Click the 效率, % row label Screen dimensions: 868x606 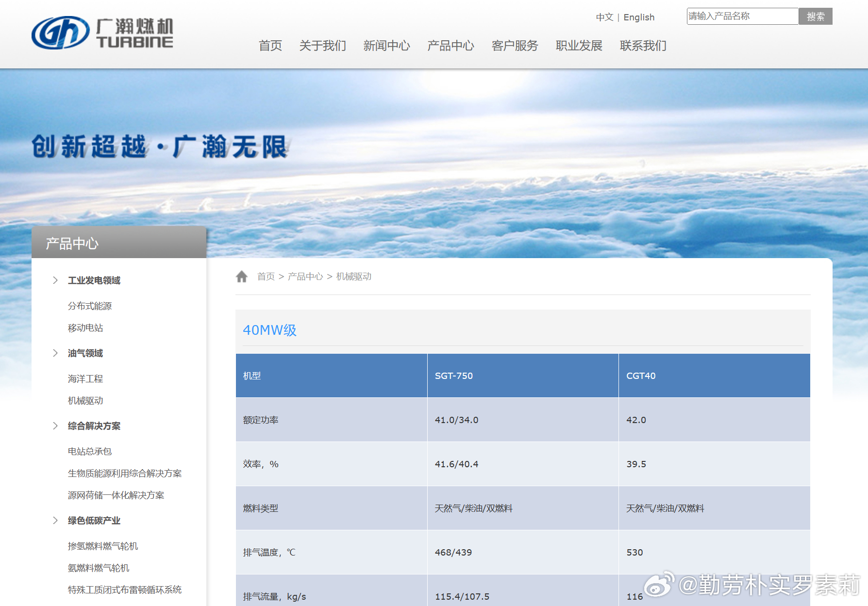click(x=261, y=464)
